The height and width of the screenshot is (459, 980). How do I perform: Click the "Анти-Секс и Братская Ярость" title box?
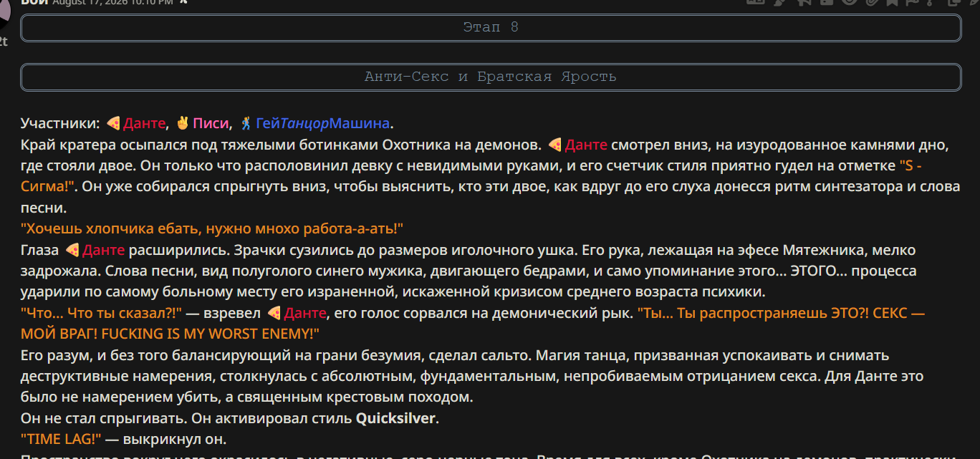491,77
